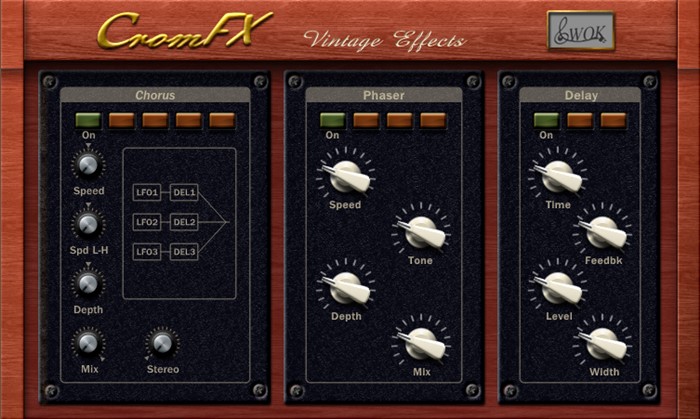Image resolution: width=700 pixels, height=419 pixels.
Task: Click the WOK logo badge
Action: coord(580,31)
